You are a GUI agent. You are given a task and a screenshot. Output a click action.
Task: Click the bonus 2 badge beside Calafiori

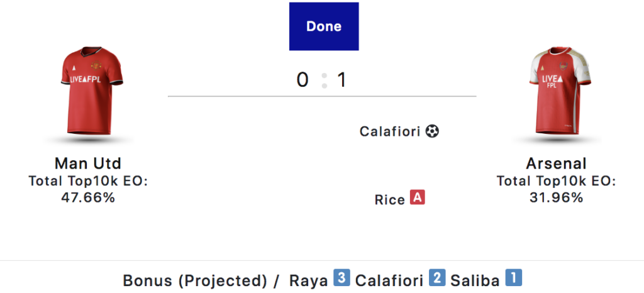[437, 279]
